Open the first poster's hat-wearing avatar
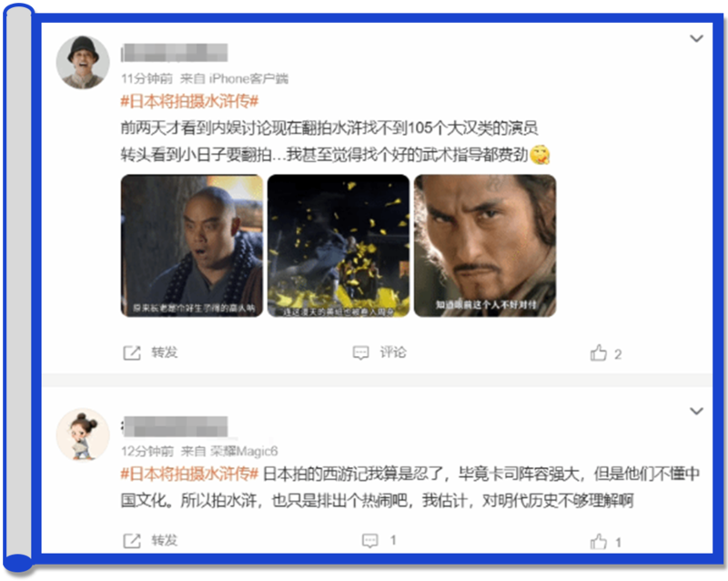The height and width of the screenshot is (581, 728). point(83,62)
